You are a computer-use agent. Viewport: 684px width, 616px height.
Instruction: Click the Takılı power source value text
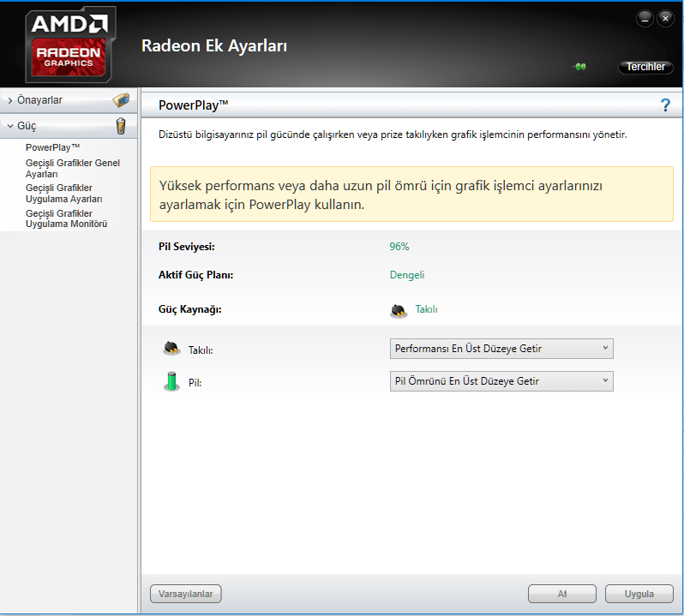(426, 309)
